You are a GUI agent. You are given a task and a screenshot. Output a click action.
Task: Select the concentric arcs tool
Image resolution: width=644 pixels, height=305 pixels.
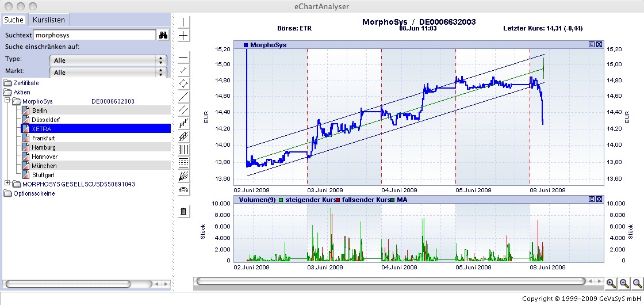pyautogui.click(x=183, y=189)
